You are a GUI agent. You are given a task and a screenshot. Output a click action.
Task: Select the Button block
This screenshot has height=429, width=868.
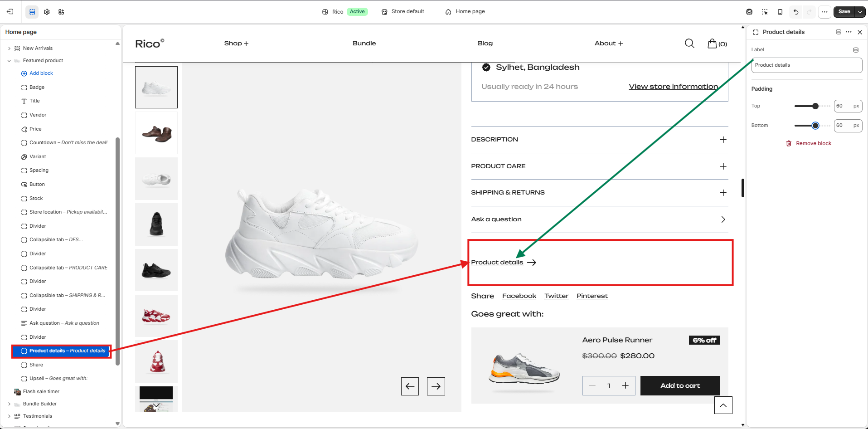[37, 185]
